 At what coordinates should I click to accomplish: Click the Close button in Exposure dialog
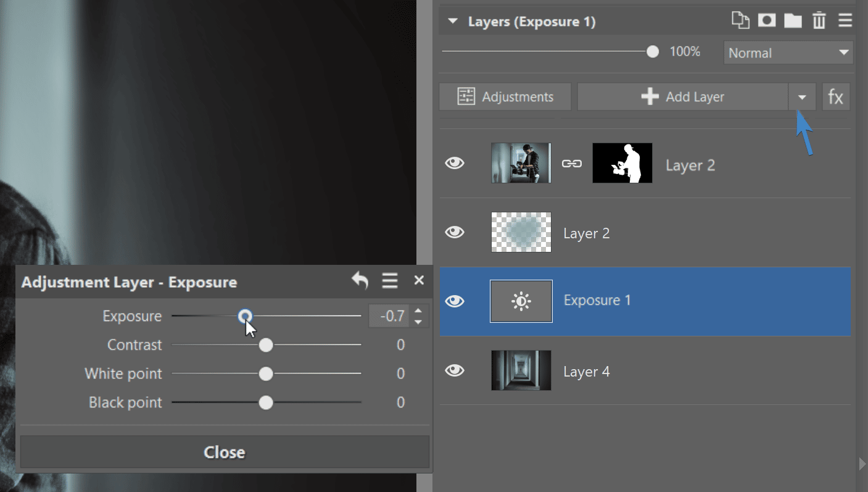[225, 452]
